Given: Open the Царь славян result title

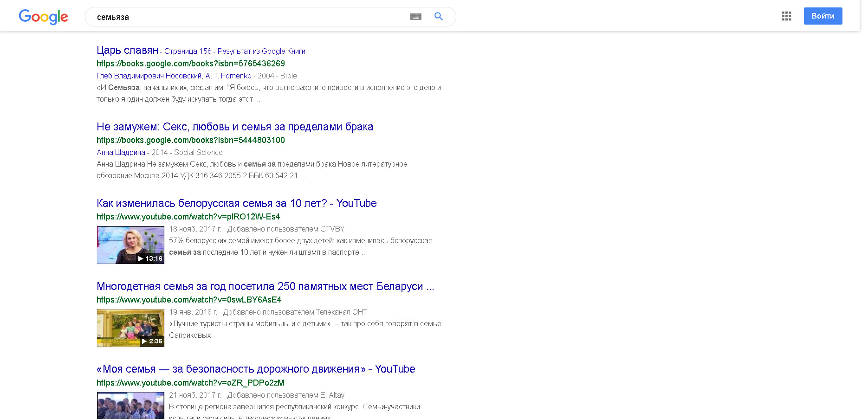Looking at the screenshot, I should tap(128, 50).
